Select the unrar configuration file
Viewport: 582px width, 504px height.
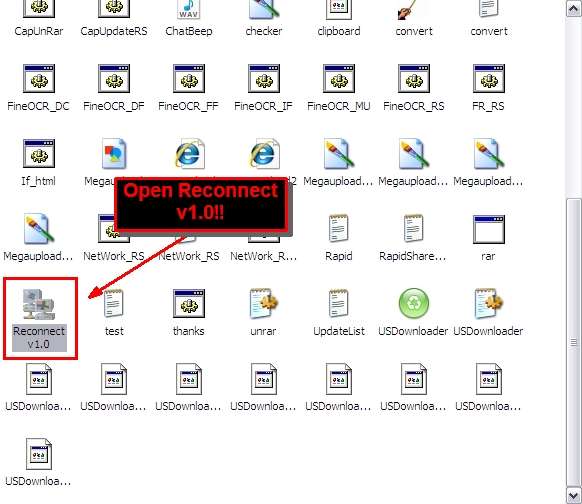point(264,304)
